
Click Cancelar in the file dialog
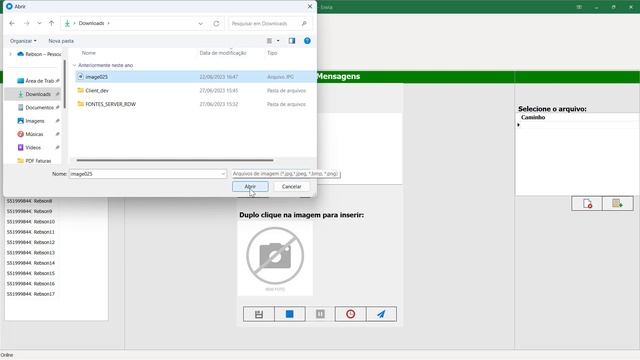[291, 187]
